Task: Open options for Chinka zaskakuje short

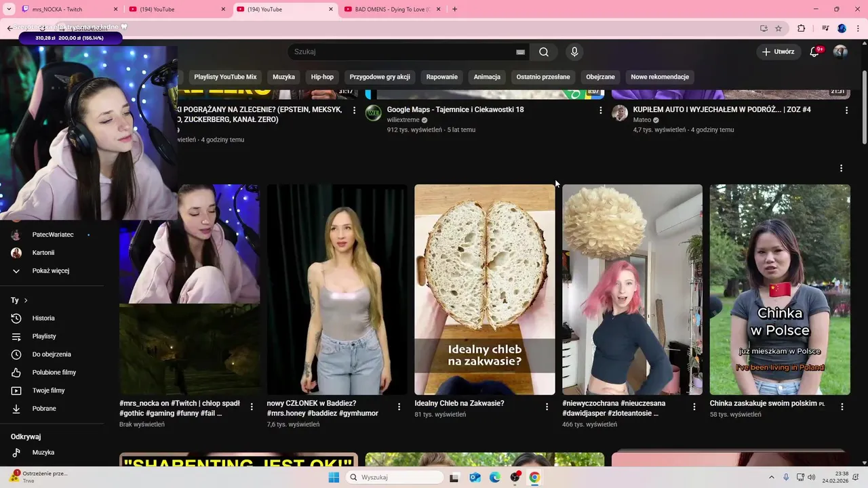Action: tap(842, 407)
